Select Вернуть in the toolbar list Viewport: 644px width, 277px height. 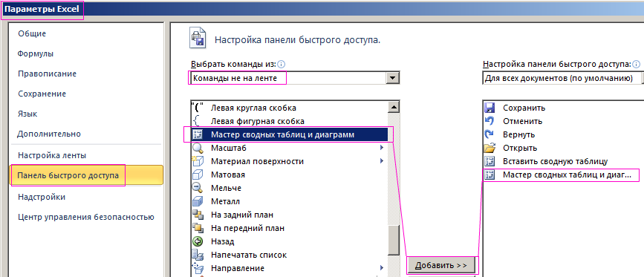tap(564, 134)
